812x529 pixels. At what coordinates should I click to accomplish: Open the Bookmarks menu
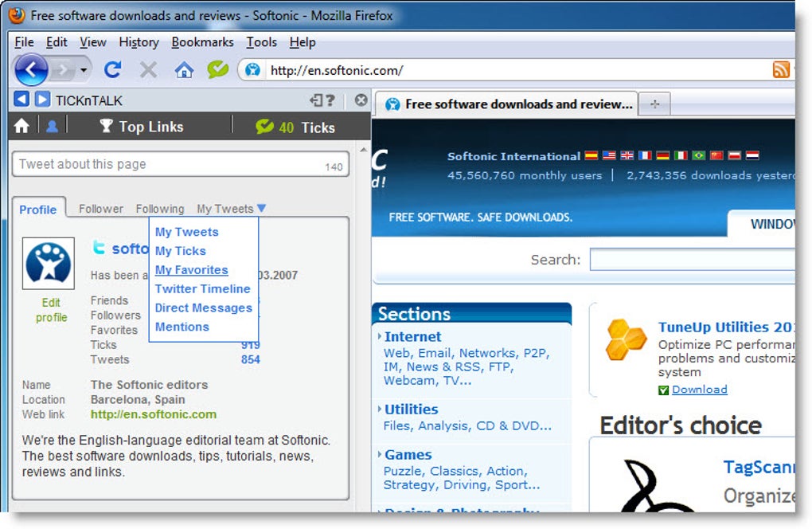click(x=202, y=42)
